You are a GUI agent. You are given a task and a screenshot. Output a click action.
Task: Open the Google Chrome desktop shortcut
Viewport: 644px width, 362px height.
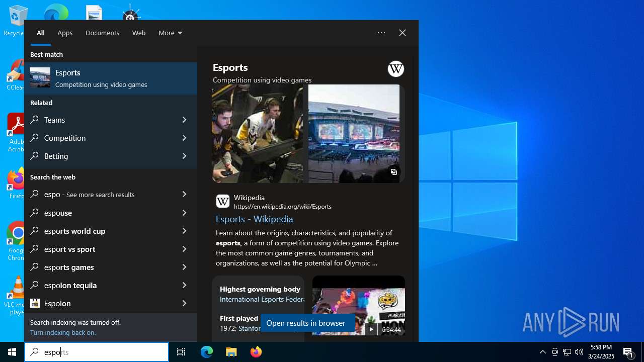click(16, 241)
